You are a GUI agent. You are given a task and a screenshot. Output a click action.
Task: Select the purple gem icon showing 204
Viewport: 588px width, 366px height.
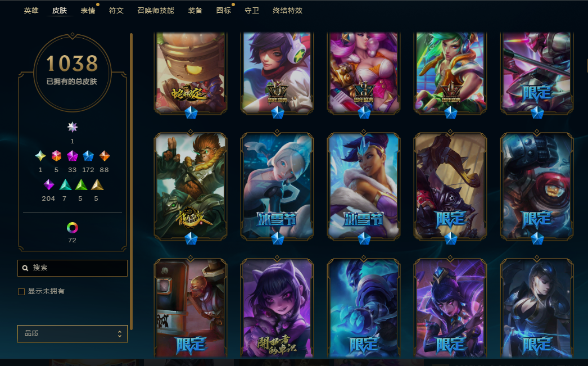click(49, 184)
